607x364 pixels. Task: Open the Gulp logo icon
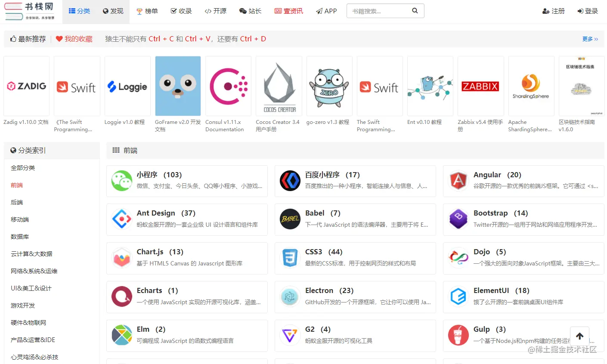[458, 335]
